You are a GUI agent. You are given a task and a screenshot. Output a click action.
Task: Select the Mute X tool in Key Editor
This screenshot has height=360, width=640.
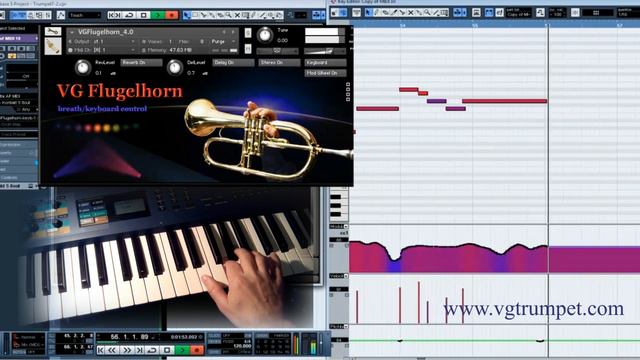411,13
